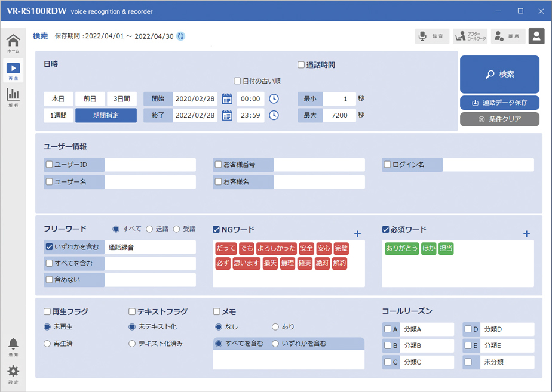Click refresh icon beside 保存期間 dates
This screenshot has height=392, width=552.
point(180,36)
